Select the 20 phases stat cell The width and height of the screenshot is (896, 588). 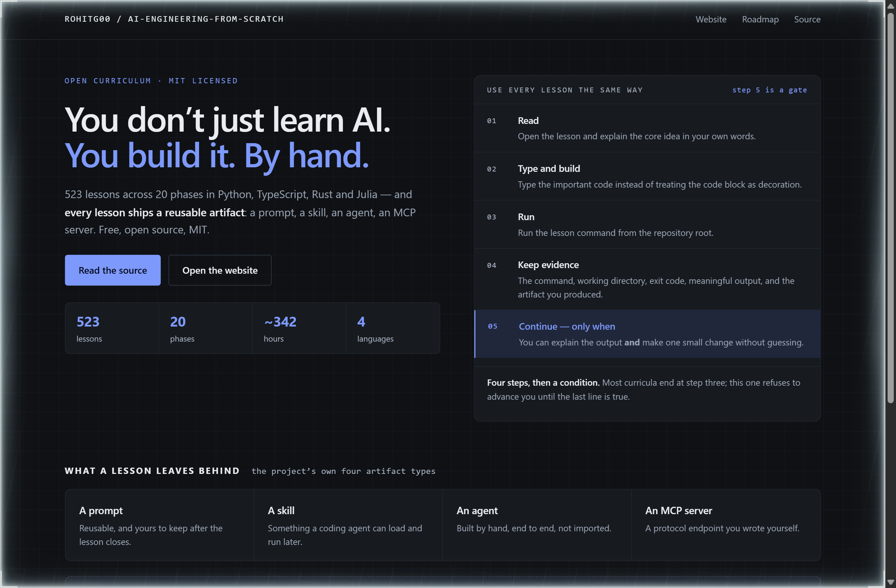point(205,328)
